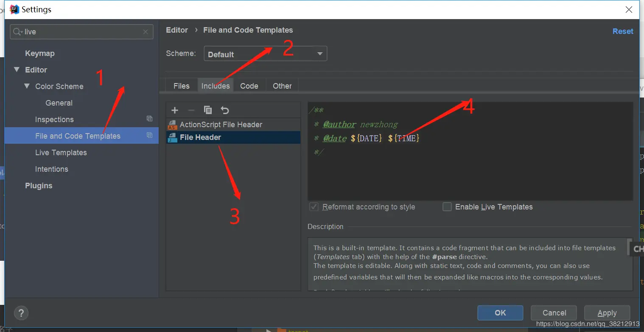644x332 pixels.
Task: Confirm settings with the OK button
Action: tap(501, 313)
